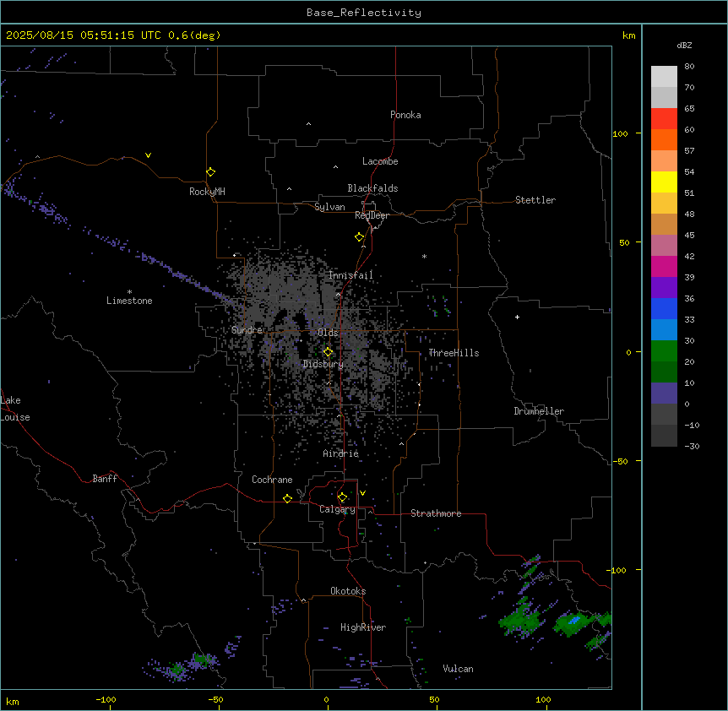
Task: Click the Blackfalds city label
Action: [372, 188]
